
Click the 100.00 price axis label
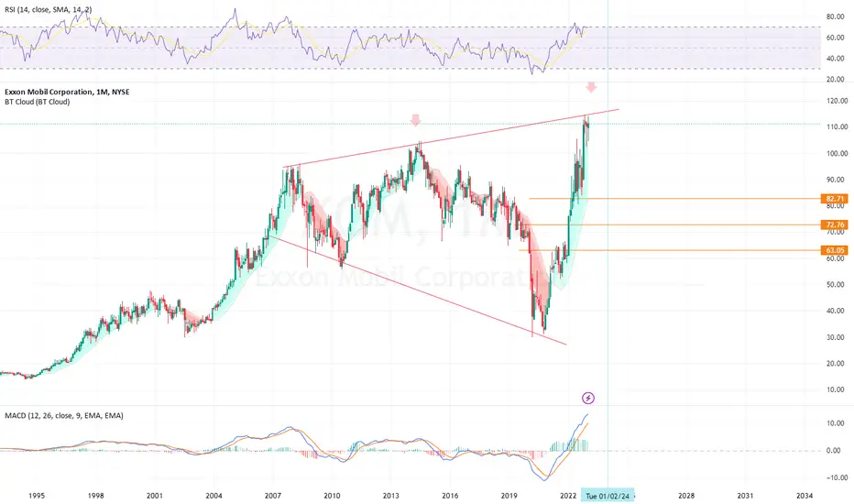click(838, 154)
